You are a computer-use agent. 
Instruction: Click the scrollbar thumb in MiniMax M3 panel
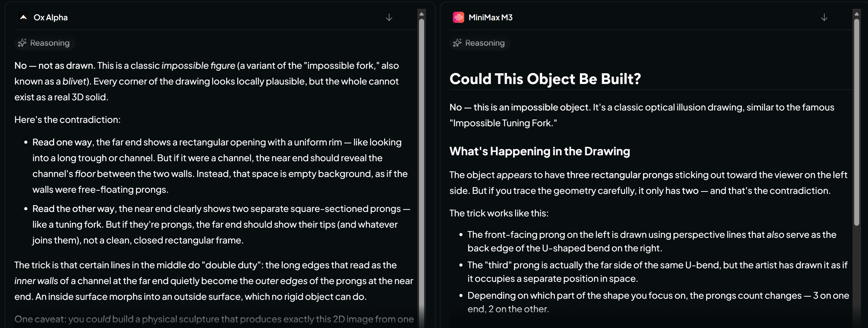[x=856, y=122]
